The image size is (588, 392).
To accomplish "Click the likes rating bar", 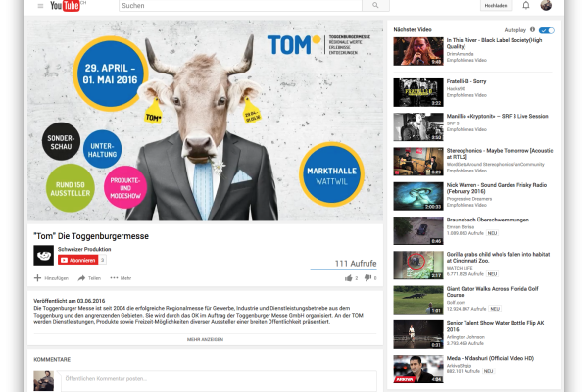I will pyautogui.click(x=343, y=269).
